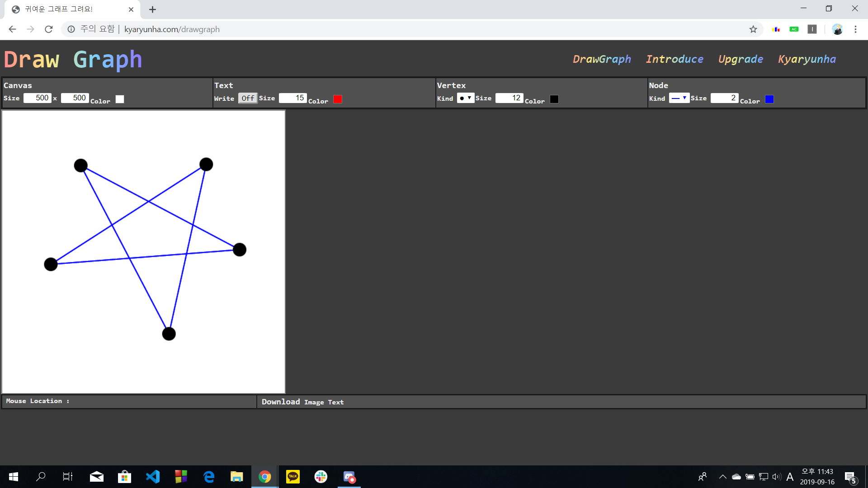This screenshot has width=868, height=488.
Task: Open the black Vertex color swatch
Action: [554, 99]
